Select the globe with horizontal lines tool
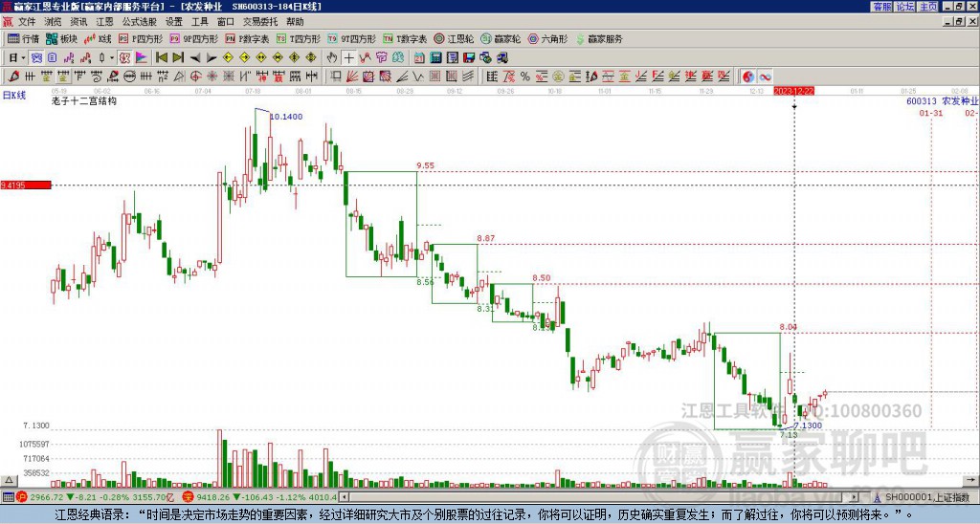The image size is (980, 524). 129,76
